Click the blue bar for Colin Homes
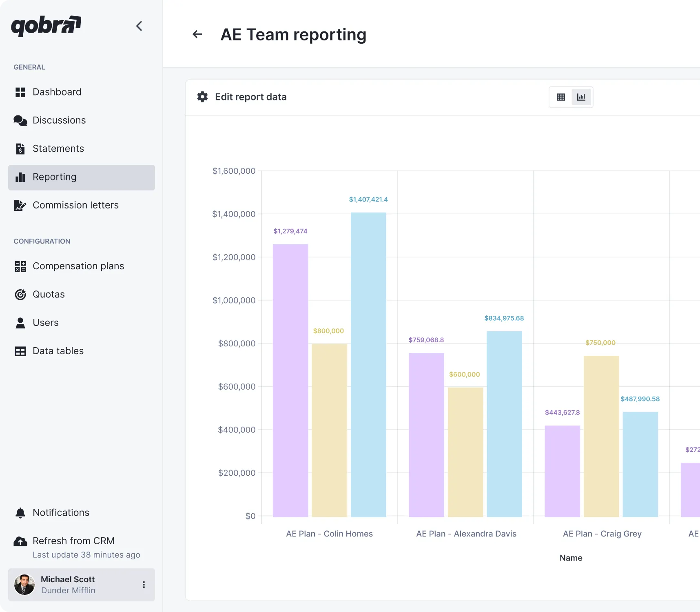This screenshot has height=612, width=700. pos(368,363)
